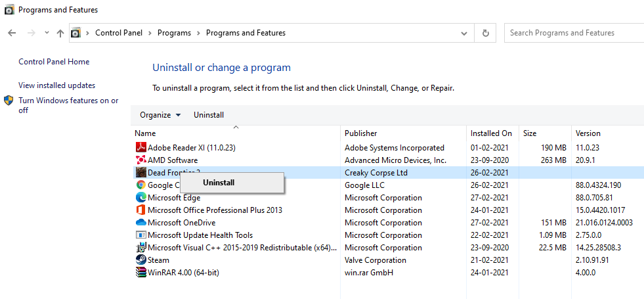Click the Microsoft OneDrive cloud icon
The height and width of the screenshot is (299, 644).
click(141, 223)
